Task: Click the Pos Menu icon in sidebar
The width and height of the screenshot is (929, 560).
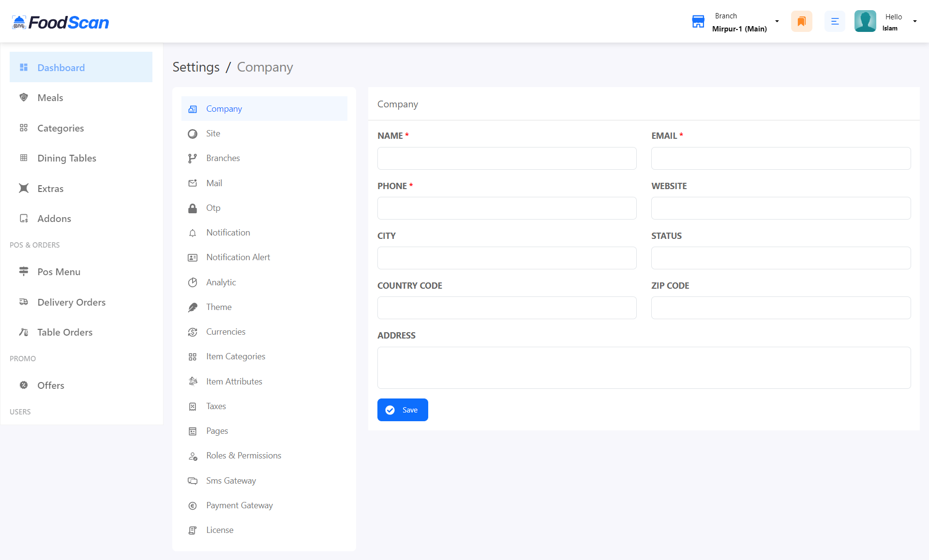Action: pyautogui.click(x=24, y=271)
